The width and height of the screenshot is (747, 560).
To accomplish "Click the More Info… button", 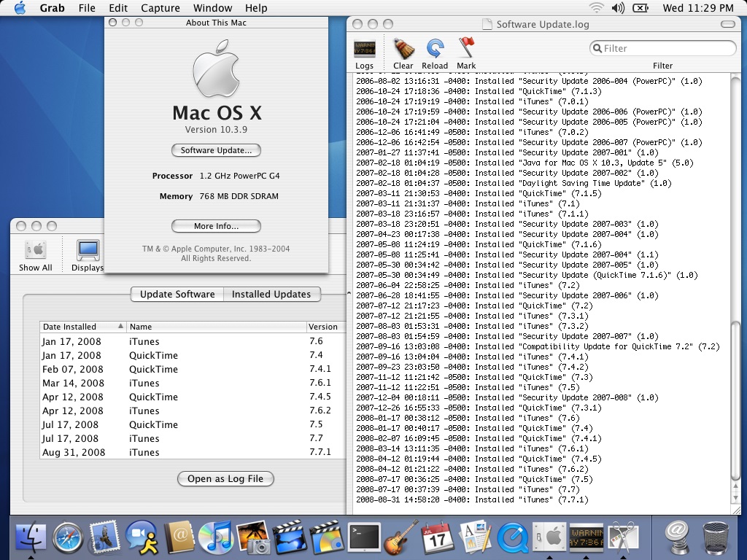I will (216, 226).
